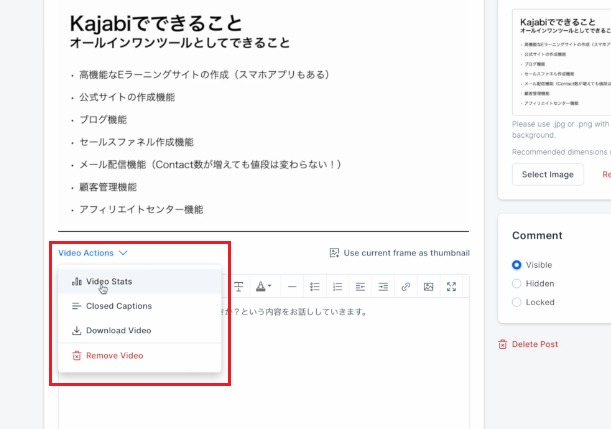This screenshot has height=429, width=611.
Task: Set comments to Hidden
Action: (516, 284)
